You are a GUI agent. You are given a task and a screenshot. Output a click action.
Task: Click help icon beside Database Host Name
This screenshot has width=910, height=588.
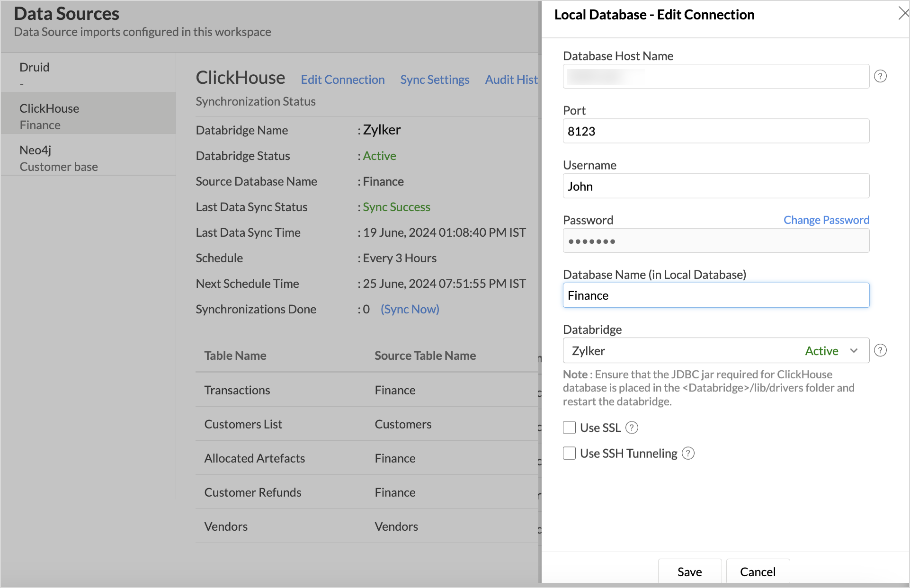click(x=880, y=76)
